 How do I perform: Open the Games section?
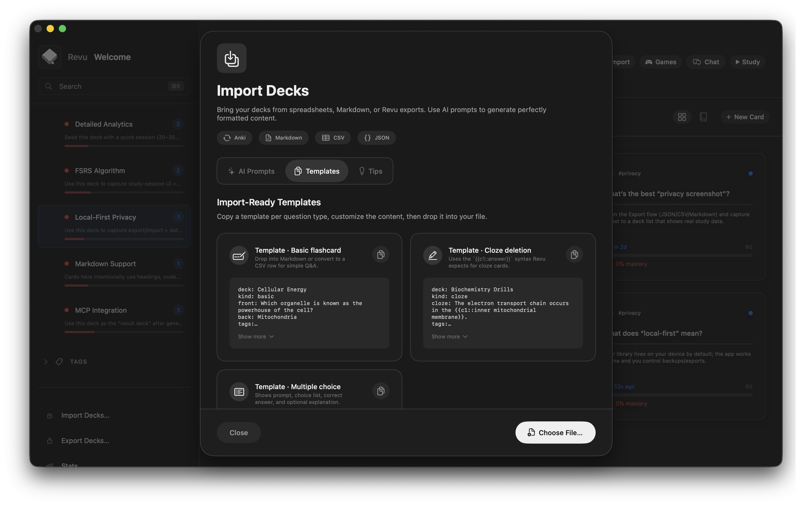point(660,62)
